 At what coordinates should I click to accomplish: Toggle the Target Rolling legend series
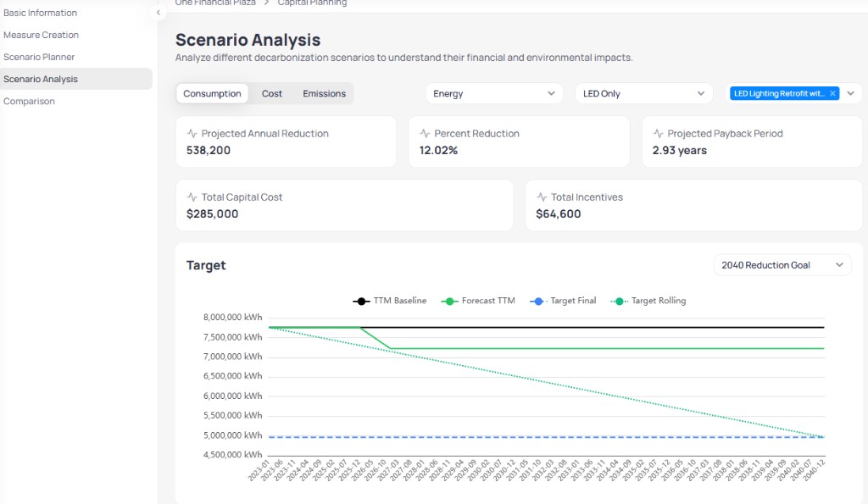click(648, 301)
